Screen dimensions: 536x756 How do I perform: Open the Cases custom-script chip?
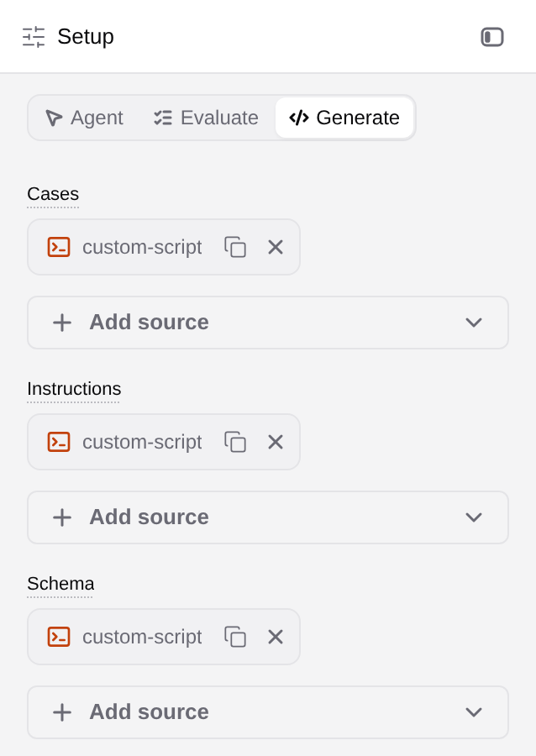(x=164, y=247)
